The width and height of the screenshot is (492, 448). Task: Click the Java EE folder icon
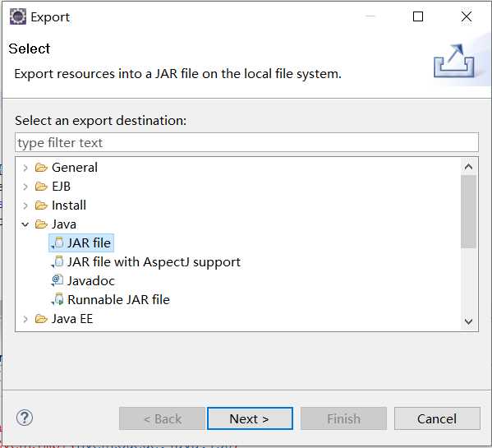[41, 319]
